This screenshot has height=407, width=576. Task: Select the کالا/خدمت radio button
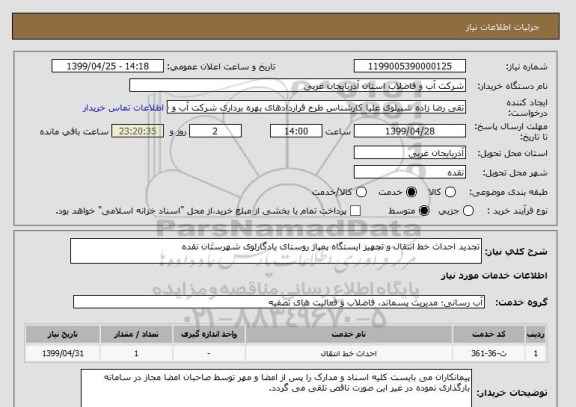[361, 192]
